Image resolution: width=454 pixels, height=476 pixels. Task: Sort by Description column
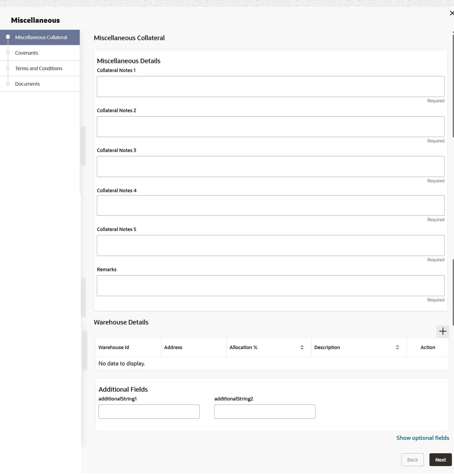(x=398, y=347)
